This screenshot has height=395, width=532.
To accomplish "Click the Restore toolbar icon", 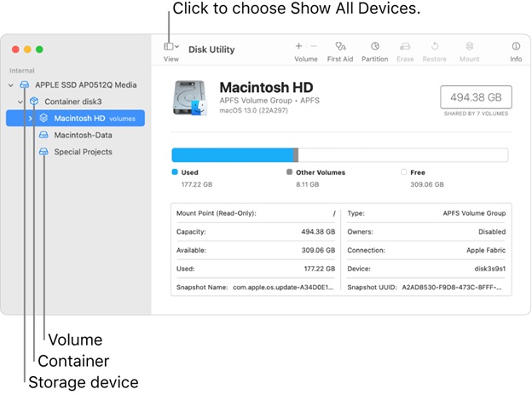I will (x=435, y=47).
